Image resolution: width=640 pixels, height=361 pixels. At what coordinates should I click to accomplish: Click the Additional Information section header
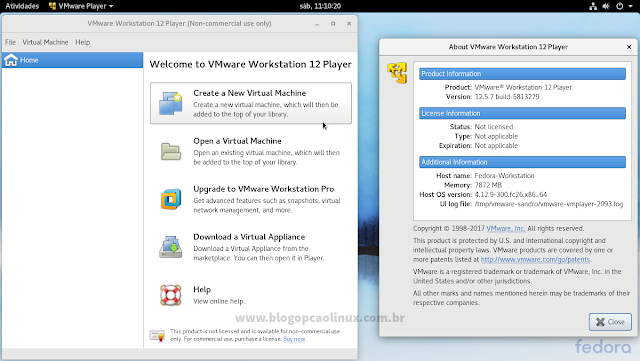click(522, 162)
